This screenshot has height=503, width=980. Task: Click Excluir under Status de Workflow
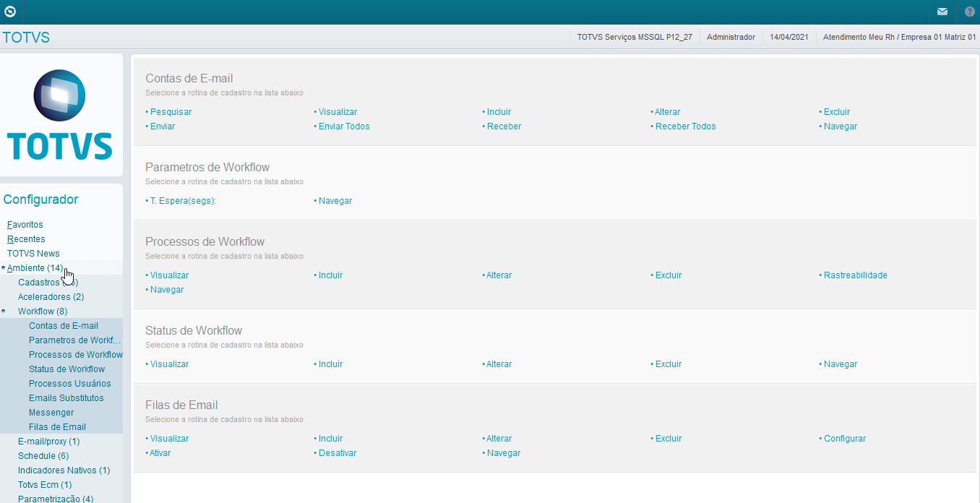pos(669,364)
